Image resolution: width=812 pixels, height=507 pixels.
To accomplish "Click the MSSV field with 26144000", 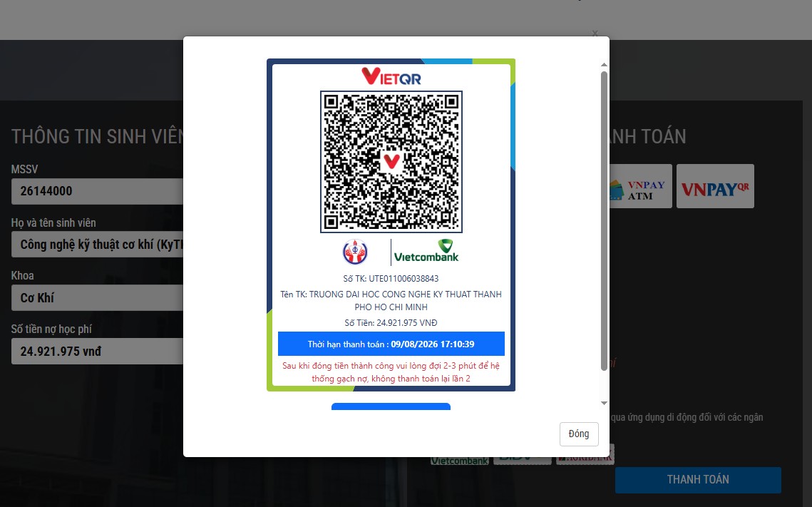I will tap(98, 191).
